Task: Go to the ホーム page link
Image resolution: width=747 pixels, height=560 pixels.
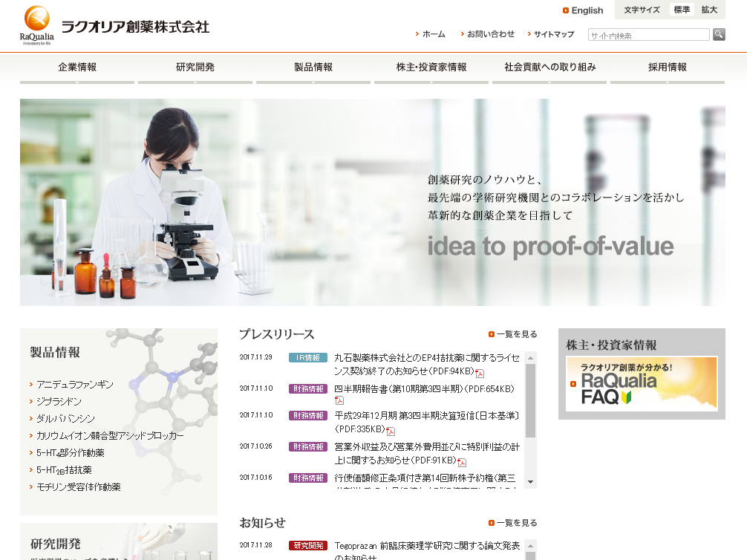Action: tap(430, 34)
